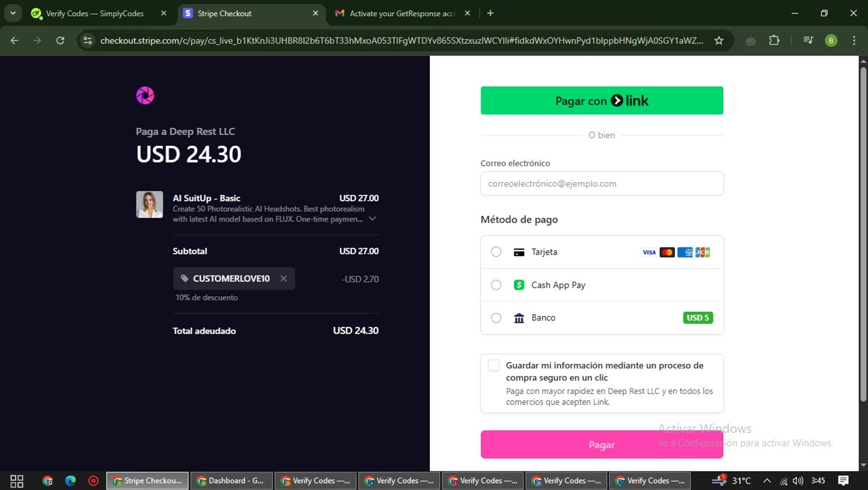The width and height of the screenshot is (868, 490).
Task: Check the Guardar mi información checkbox
Action: [x=494, y=365]
